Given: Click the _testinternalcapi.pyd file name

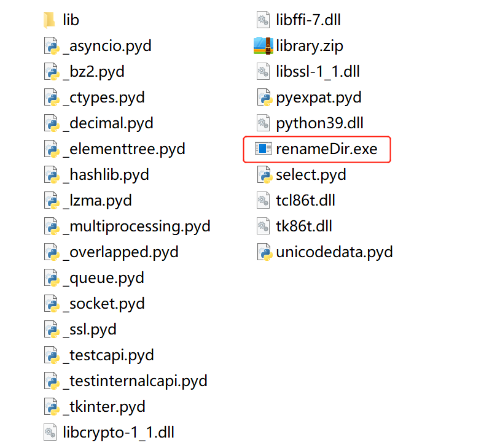Looking at the screenshot, I should [x=135, y=381].
